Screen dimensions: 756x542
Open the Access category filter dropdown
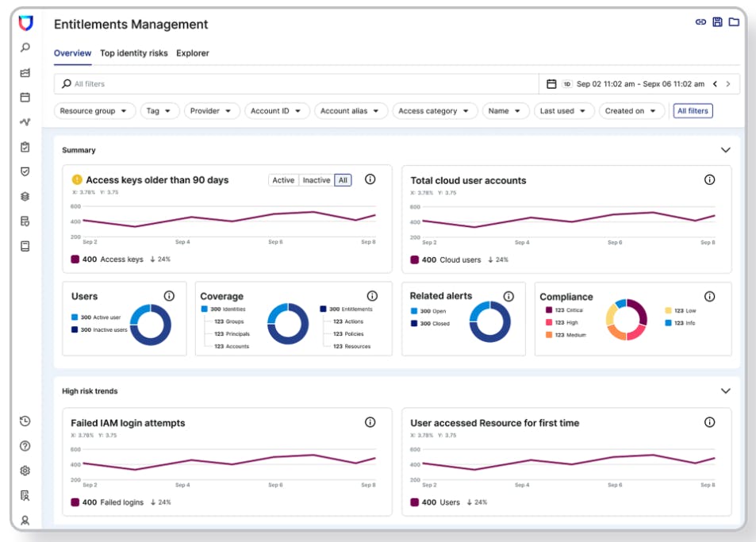pos(433,111)
